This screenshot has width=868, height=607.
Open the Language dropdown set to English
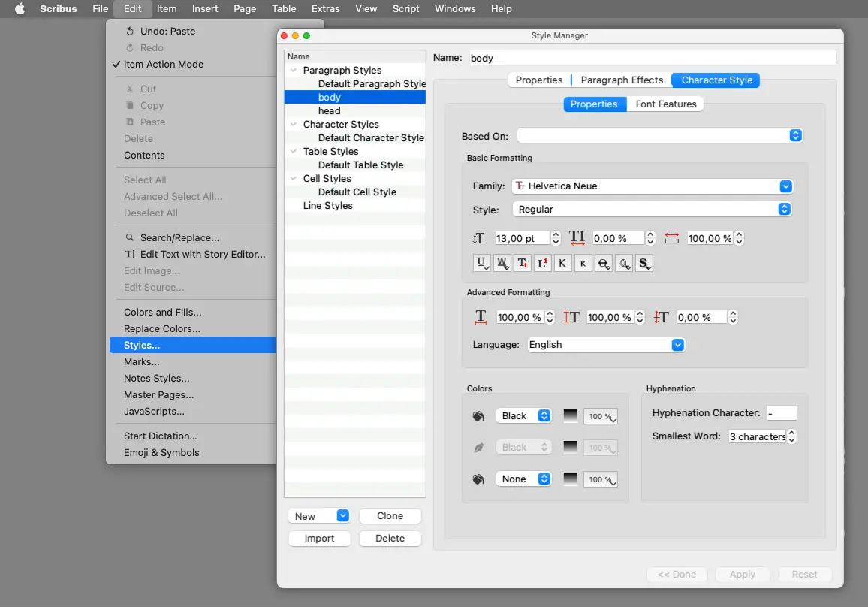pos(605,345)
